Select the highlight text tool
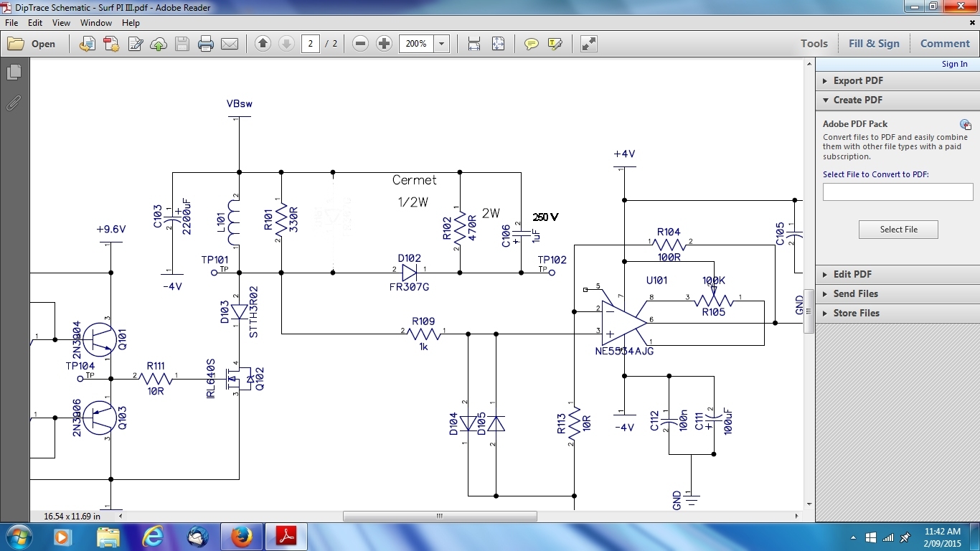Viewport: 980px width, 551px height. (555, 44)
